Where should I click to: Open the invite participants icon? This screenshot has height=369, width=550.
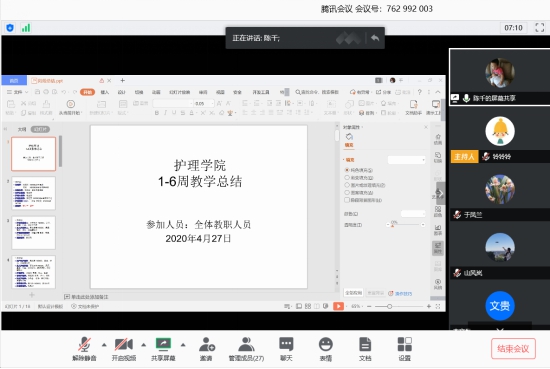(207, 344)
